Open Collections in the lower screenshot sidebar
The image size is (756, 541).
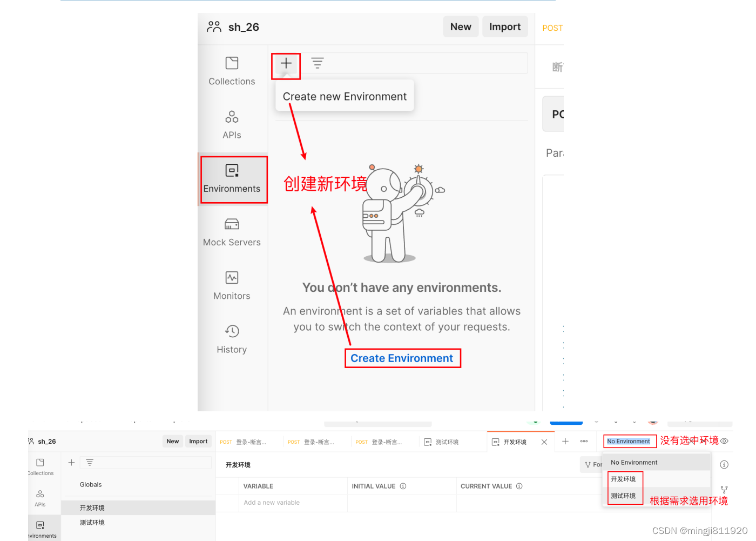(40, 467)
